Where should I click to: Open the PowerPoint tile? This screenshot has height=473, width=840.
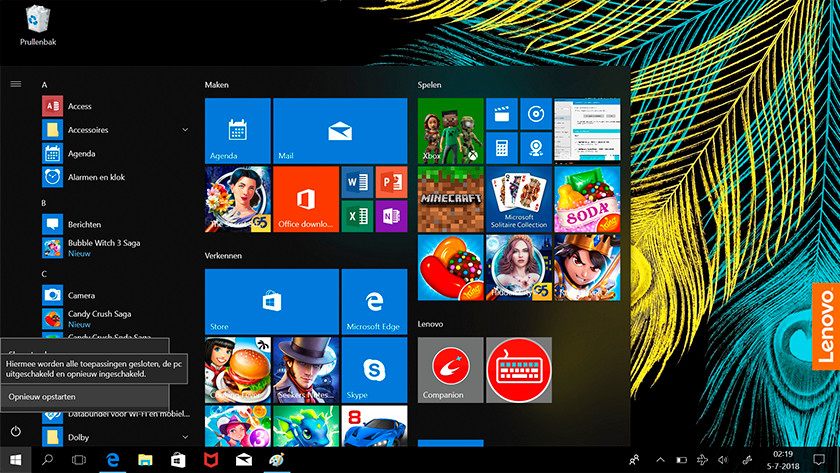391,182
